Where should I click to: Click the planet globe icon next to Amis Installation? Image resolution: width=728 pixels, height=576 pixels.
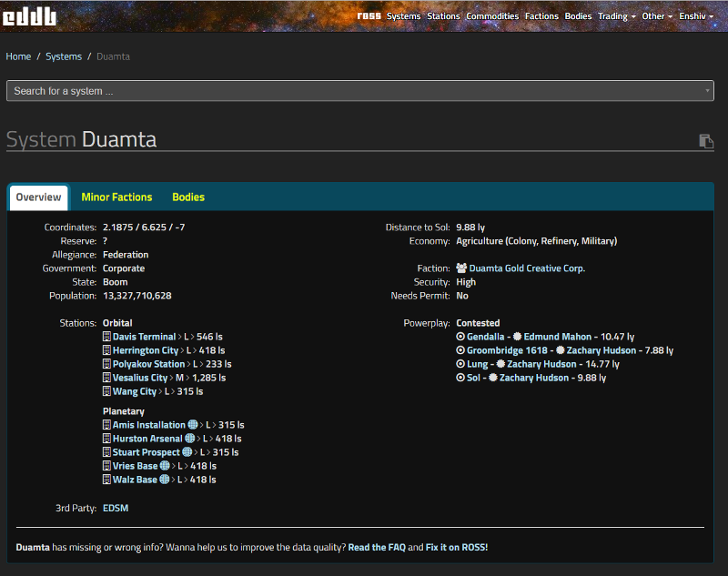[193, 425]
